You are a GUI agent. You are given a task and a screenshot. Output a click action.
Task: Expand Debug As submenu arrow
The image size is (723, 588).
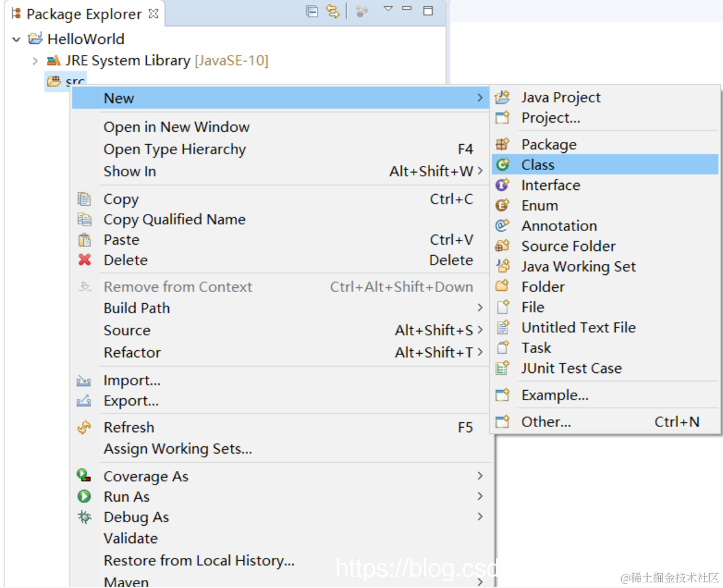[480, 516]
